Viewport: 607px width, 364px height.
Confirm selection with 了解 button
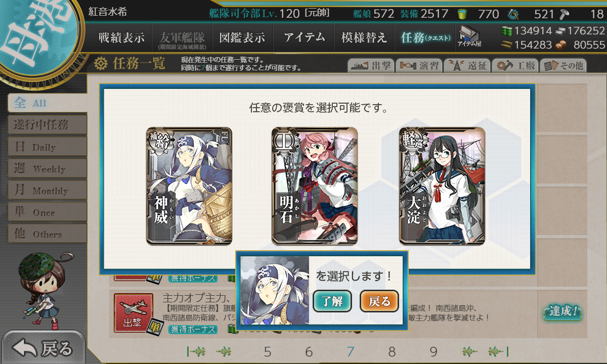click(x=332, y=302)
